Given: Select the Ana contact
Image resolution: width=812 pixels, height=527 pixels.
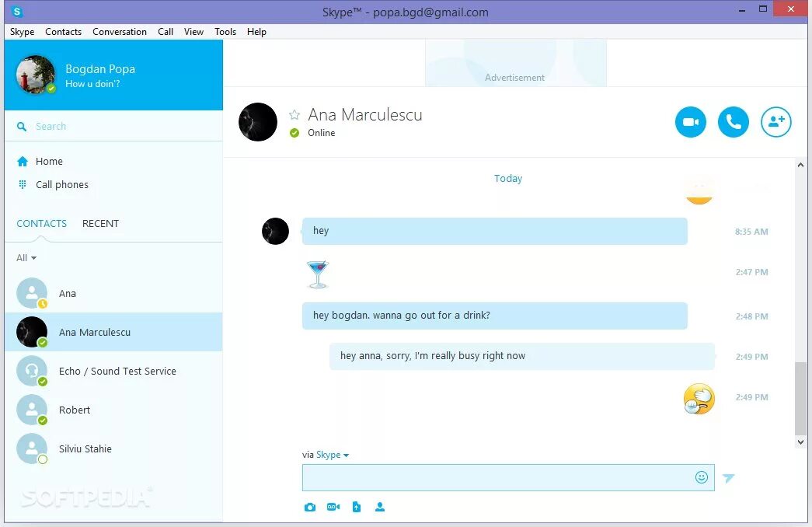Looking at the screenshot, I should point(113,293).
